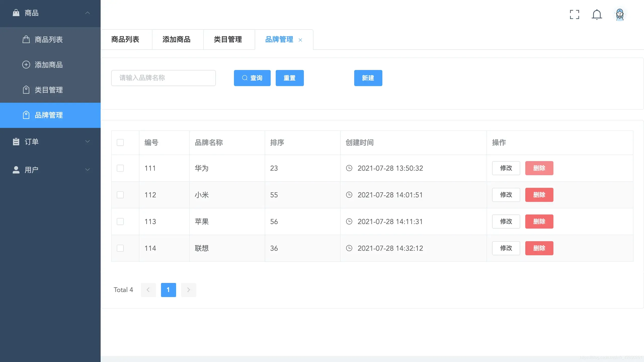This screenshot has width=644, height=362.
Task: Click the sort value 56
Action: [x=274, y=222]
